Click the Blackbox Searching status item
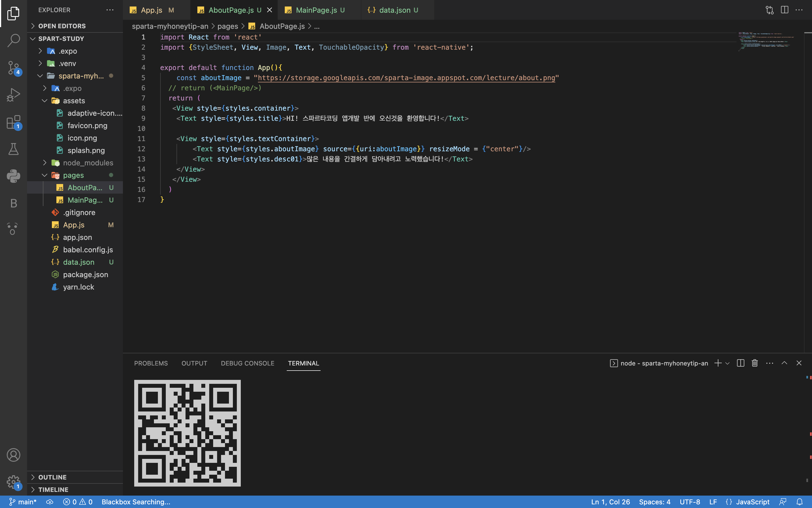Image resolution: width=812 pixels, height=508 pixels. tap(136, 502)
